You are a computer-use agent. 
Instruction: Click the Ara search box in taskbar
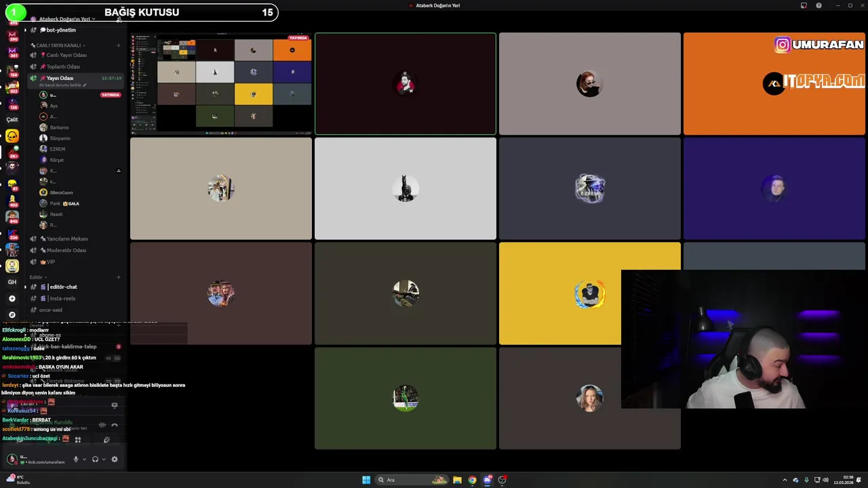[413, 480]
